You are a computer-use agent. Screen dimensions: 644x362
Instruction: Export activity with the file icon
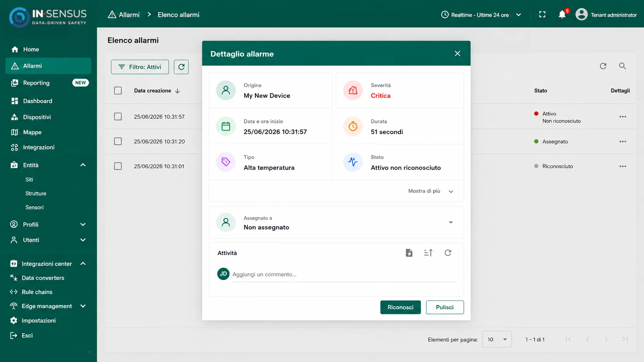pos(409,253)
